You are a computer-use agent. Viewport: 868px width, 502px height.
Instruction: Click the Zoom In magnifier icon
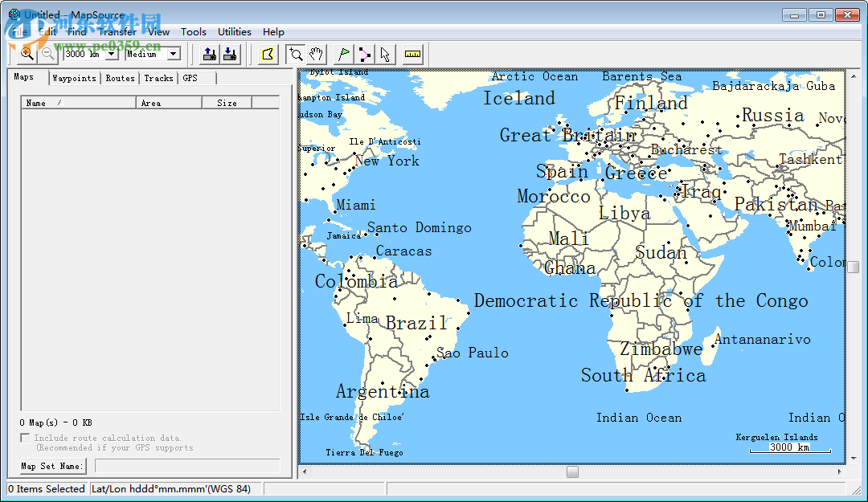27,54
